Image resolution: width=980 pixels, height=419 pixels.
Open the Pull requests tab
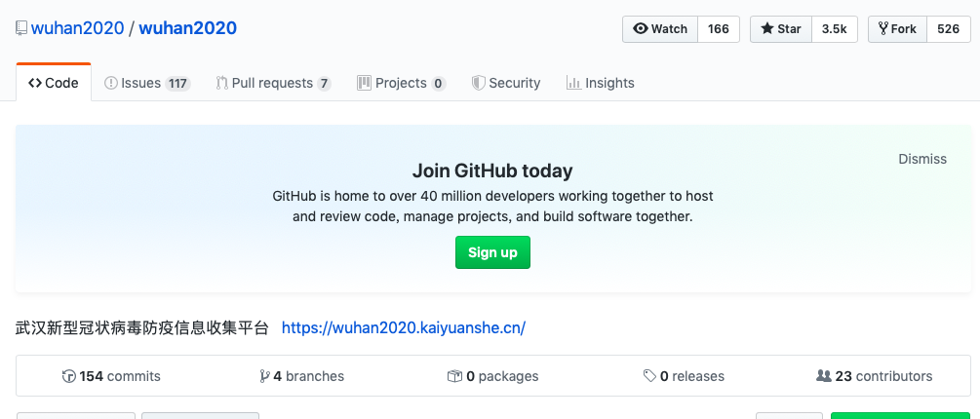coord(273,83)
